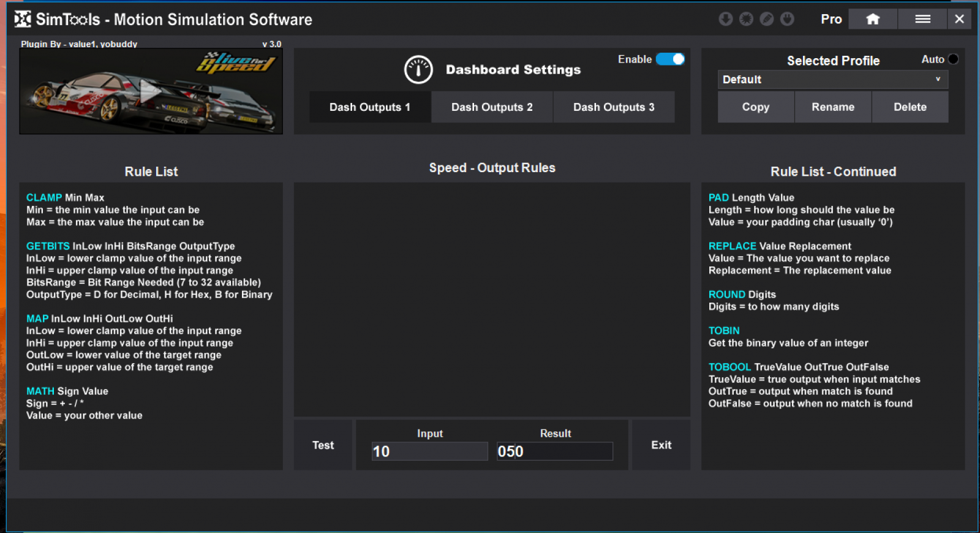980x533 pixels.
Task: Copy the selected profile
Action: click(756, 107)
